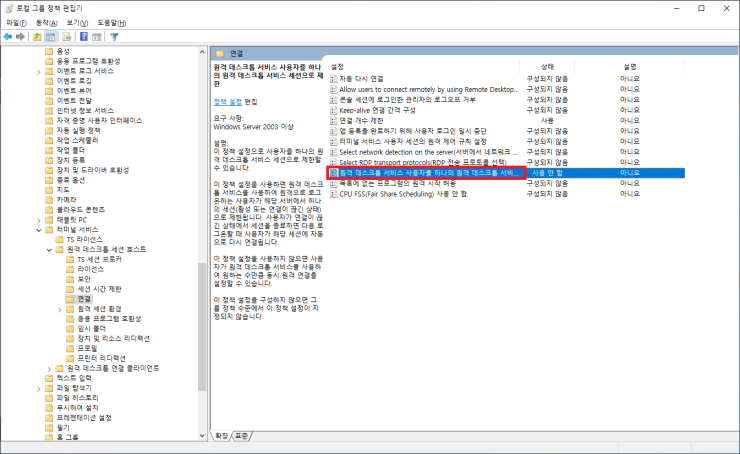Image resolution: width=740 pixels, height=454 pixels.
Task: Select the 'CPU FSS(Fair Share Scheduling)' policy
Action: [x=388, y=194]
